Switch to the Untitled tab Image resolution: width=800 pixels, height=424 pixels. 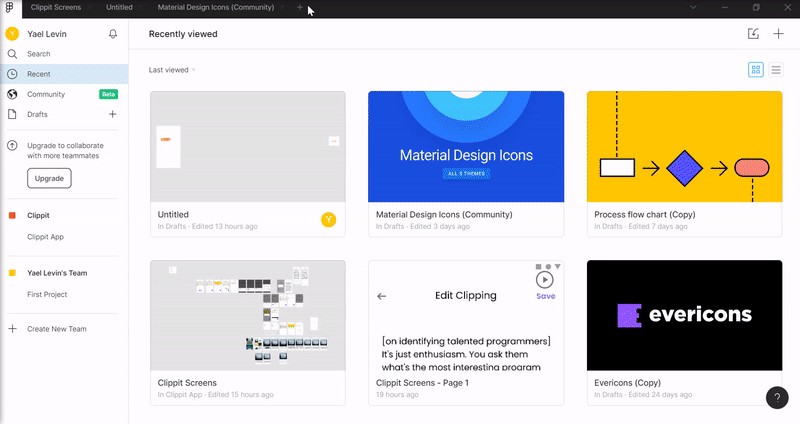(119, 8)
